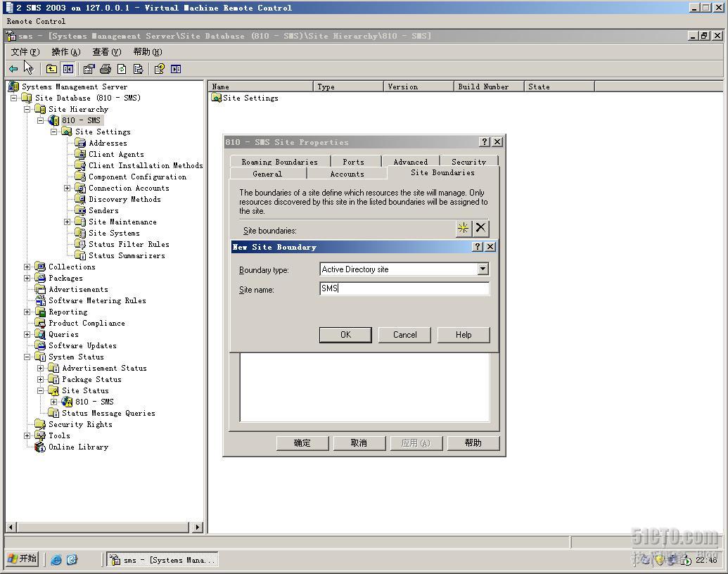Image resolution: width=728 pixels, height=574 pixels.
Task: Click Cancel in New Site Boundary dialog
Action: pos(405,335)
